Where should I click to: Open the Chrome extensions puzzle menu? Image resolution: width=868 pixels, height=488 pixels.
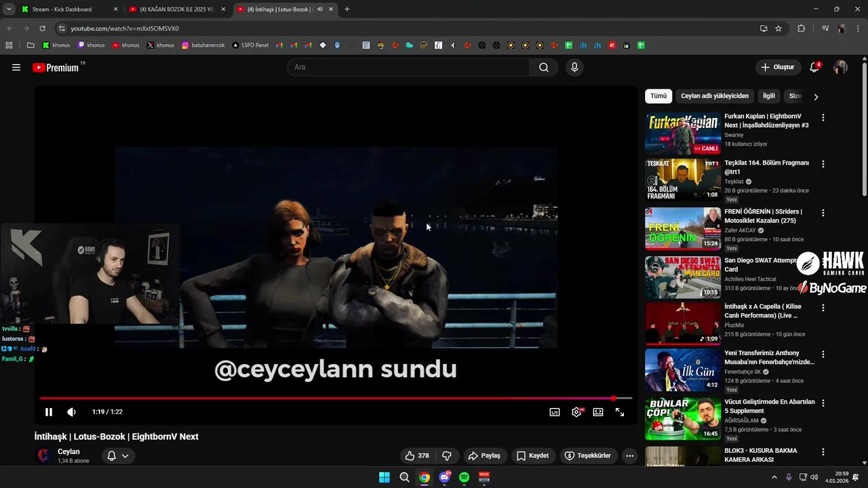tap(802, 28)
